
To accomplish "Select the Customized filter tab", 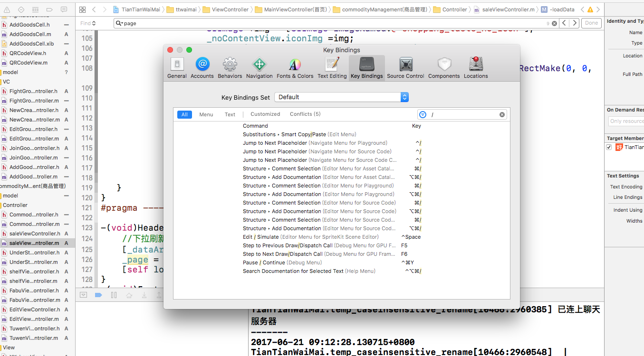I will [x=265, y=114].
